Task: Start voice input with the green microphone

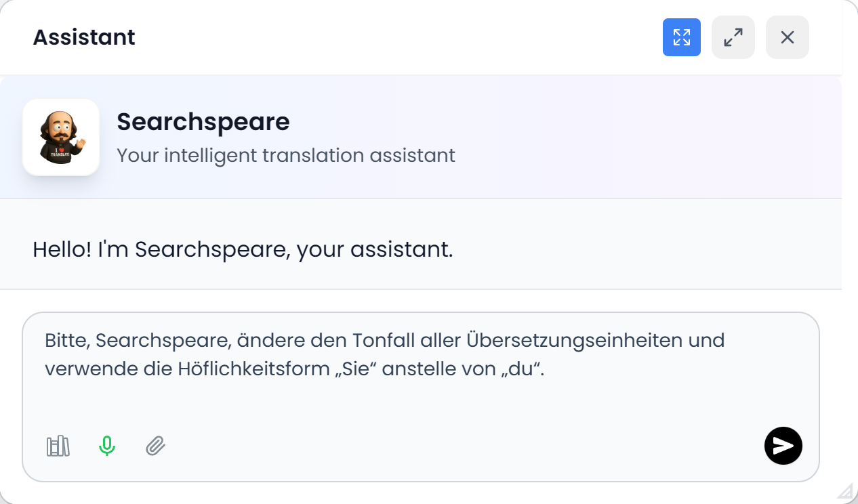Action: (107, 446)
